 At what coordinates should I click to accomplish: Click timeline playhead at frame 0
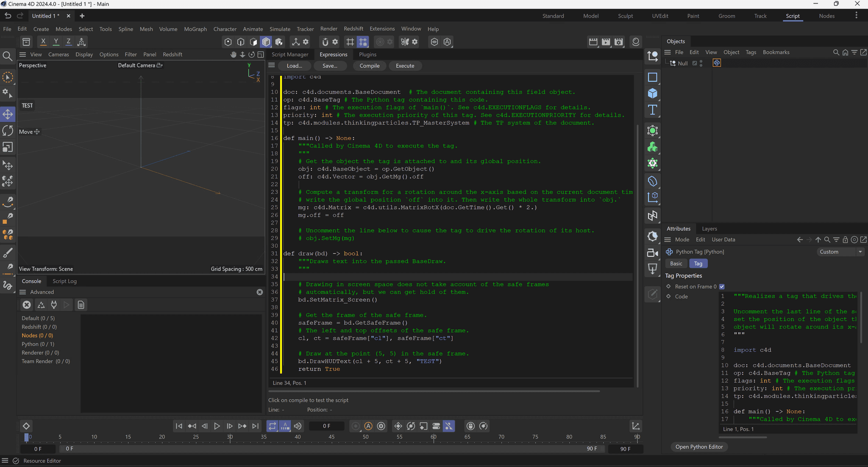coord(26,437)
